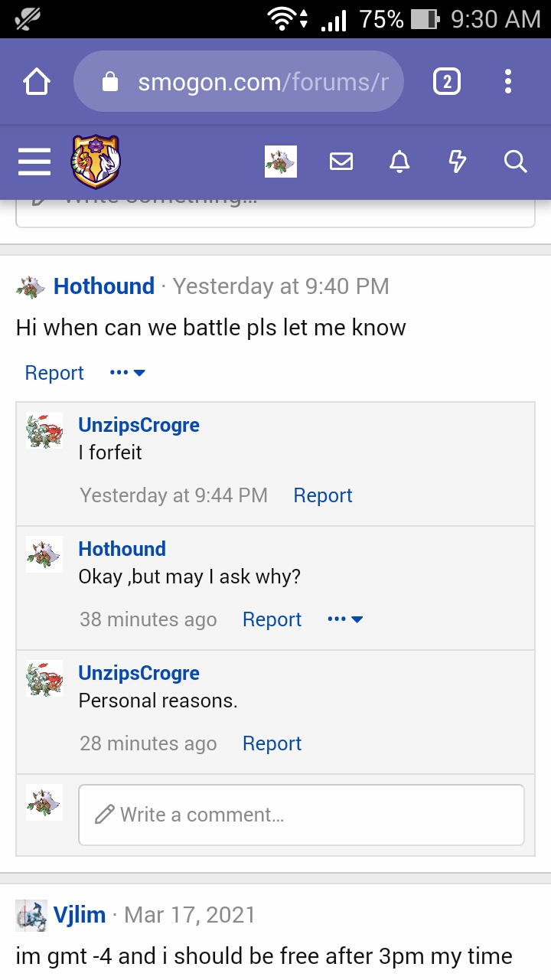This screenshot has height=980, width=551.
Task: Report the 'Personal reasons.' comment
Action: 272,743
